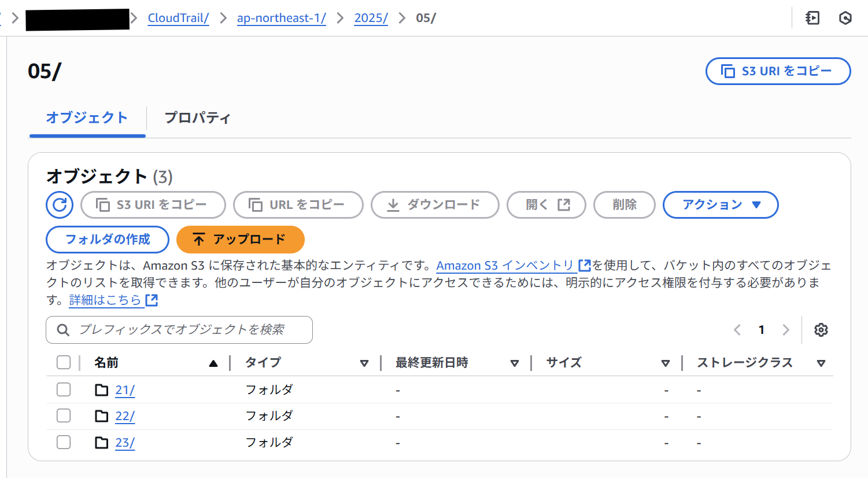Click folder icon beside 23/
Screen dimensions: 868x478
click(x=102, y=443)
